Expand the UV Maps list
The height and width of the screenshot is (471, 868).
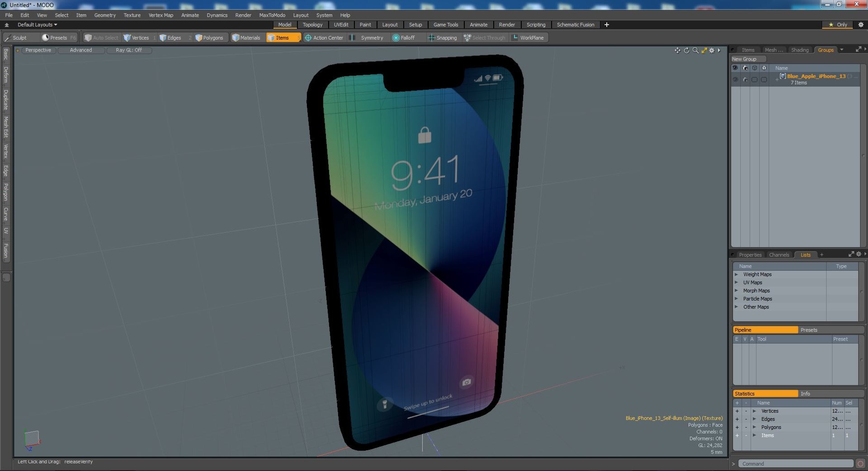[736, 283]
